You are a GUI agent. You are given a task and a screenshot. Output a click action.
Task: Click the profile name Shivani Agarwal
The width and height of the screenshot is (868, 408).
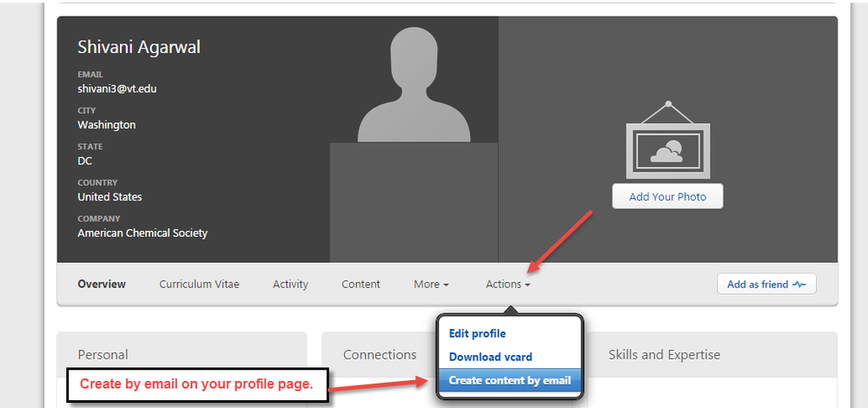coord(139,47)
